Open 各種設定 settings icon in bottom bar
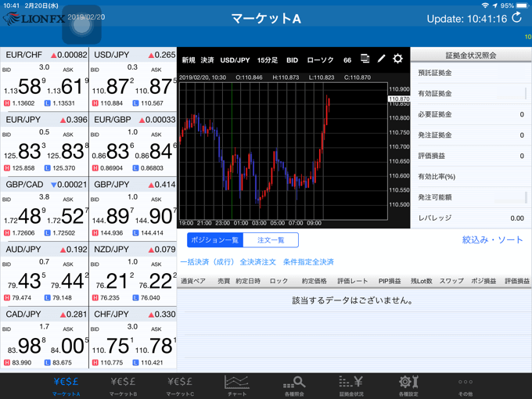Screen dimensions: 532x399 (x=408, y=384)
